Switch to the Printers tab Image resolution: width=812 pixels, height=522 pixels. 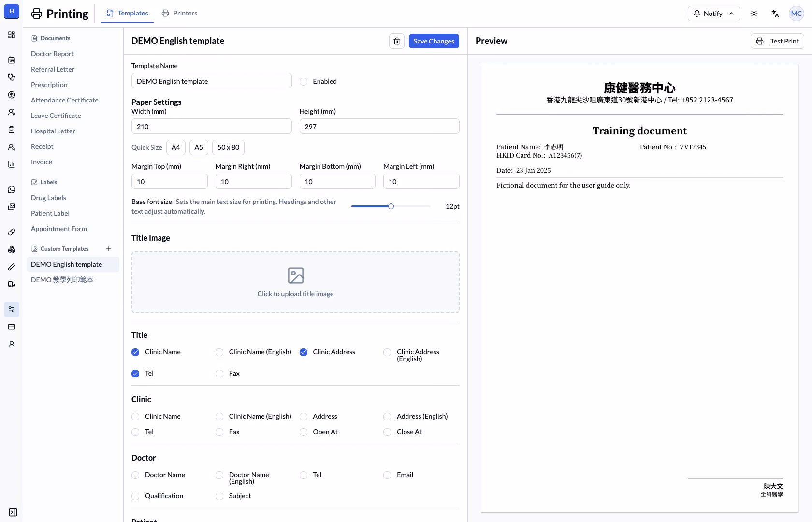pyautogui.click(x=180, y=13)
